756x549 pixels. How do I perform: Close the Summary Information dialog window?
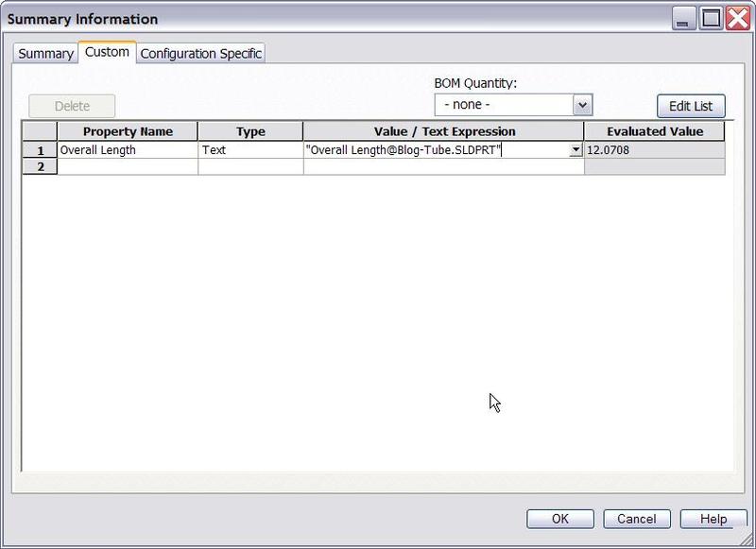pos(737,18)
